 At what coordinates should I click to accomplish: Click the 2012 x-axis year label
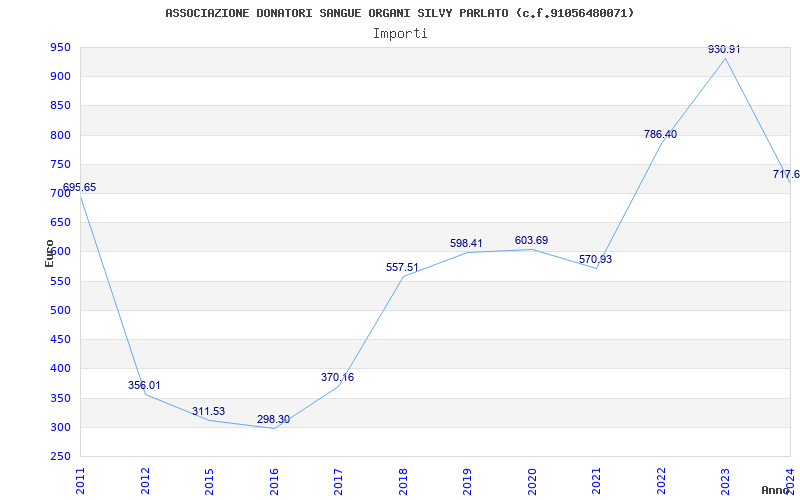coord(145,481)
